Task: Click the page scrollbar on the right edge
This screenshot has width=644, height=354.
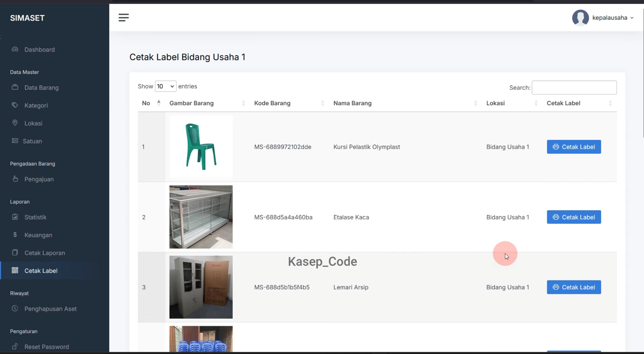Action: coord(643,73)
